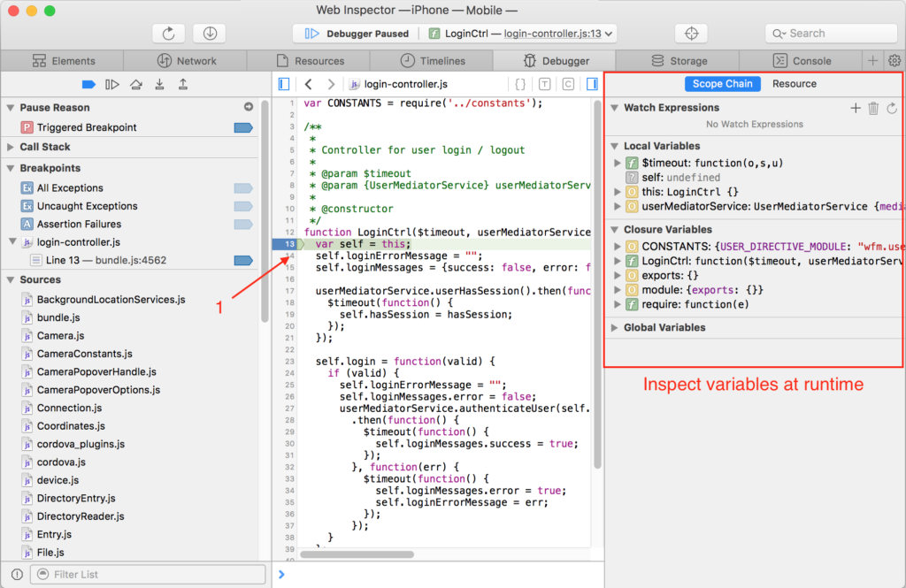Expand the userMediatorService local variable
Viewport: 906px width, 588px height.
618,206
